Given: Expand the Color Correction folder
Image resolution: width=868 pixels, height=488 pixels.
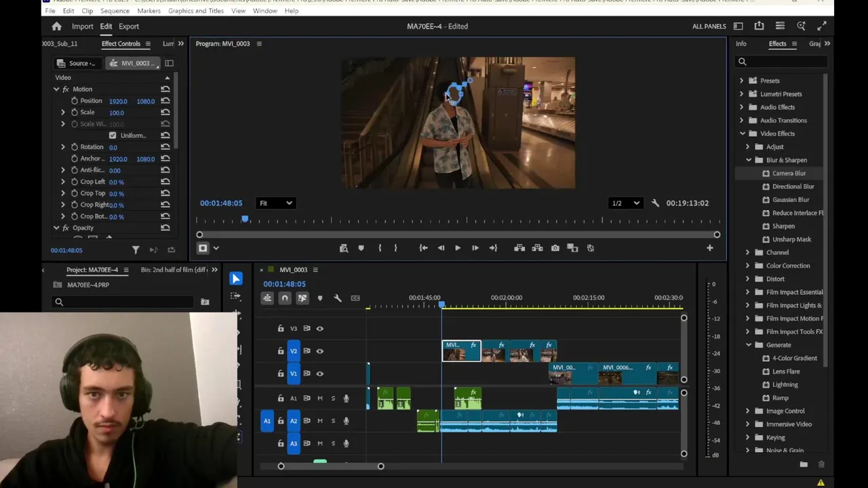Looking at the screenshot, I should [x=748, y=266].
